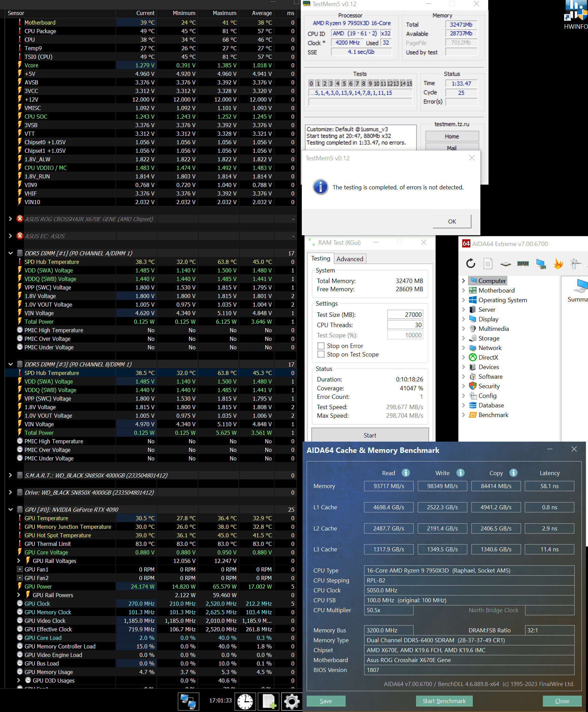The height and width of the screenshot is (712, 588).
Task: Open the CPU chip tool in AIDA64 toolbar
Action: [x=506, y=264]
